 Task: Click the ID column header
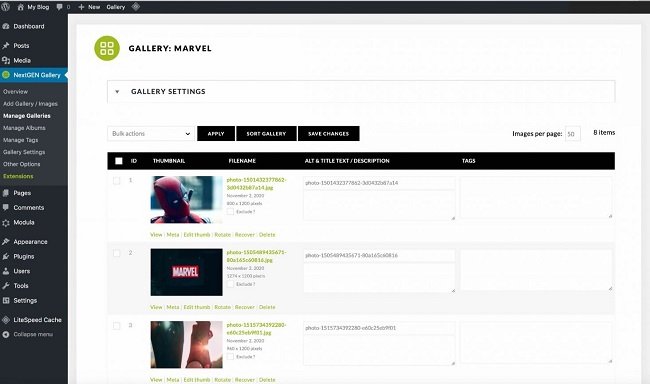[x=134, y=161]
